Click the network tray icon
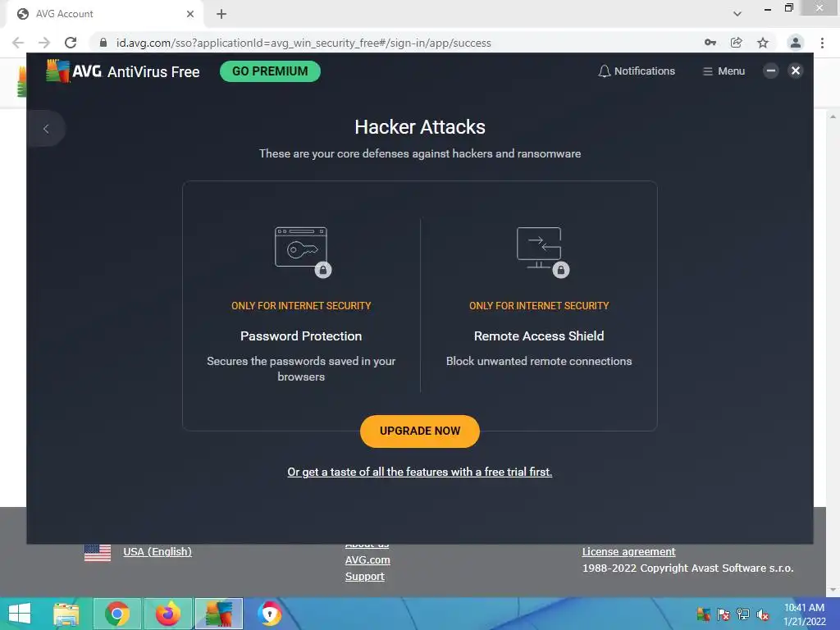This screenshot has width=840, height=630. (743, 614)
